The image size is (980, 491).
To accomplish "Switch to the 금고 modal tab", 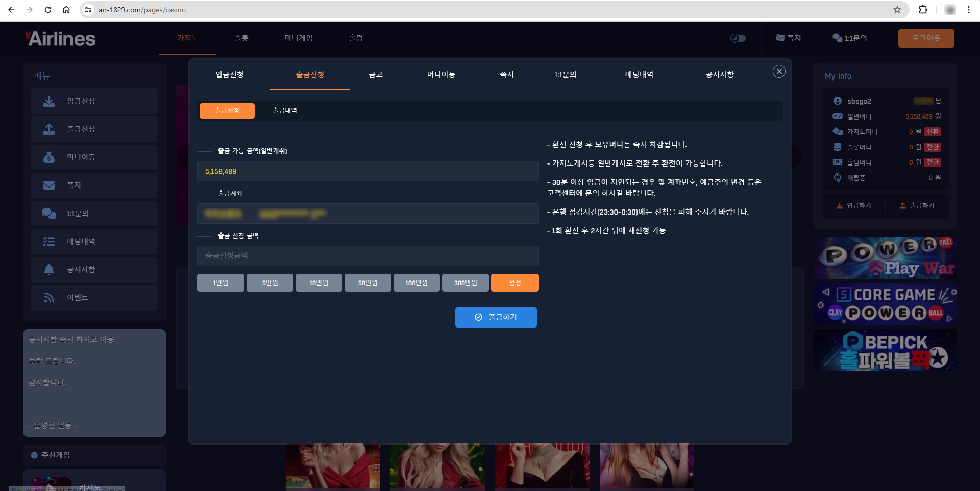I will pos(376,75).
